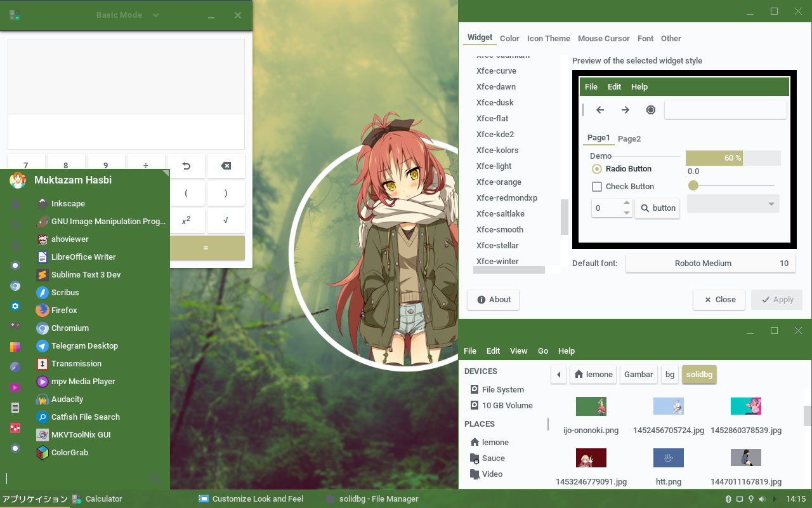Select the Xfce-dusk widget theme

coord(495,103)
